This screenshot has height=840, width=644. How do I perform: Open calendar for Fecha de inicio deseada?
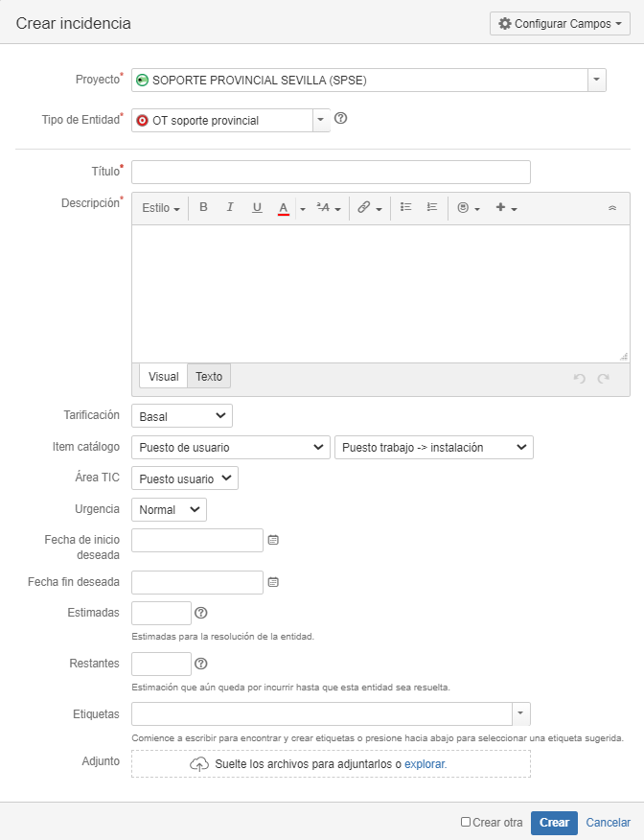click(x=273, y=540)
